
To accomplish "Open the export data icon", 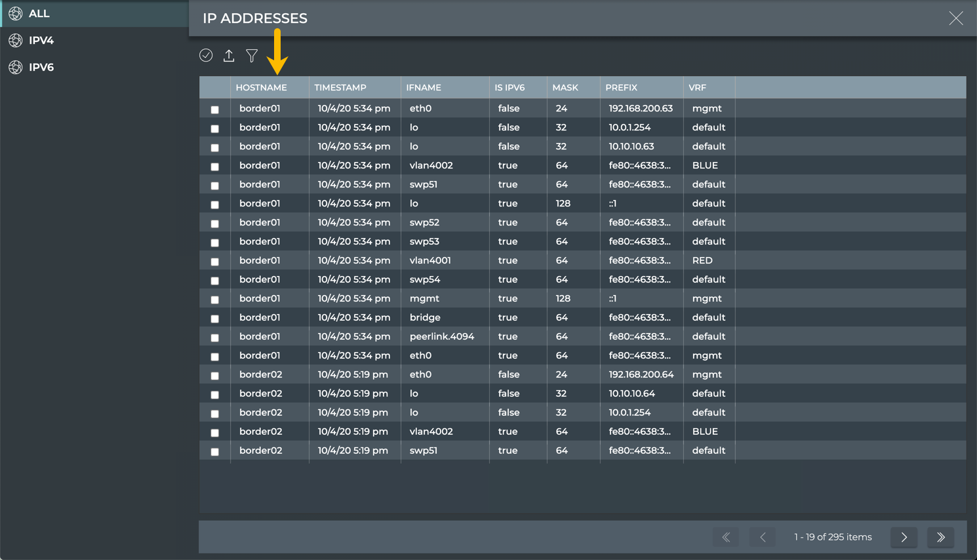I will [x=228, y=56].
